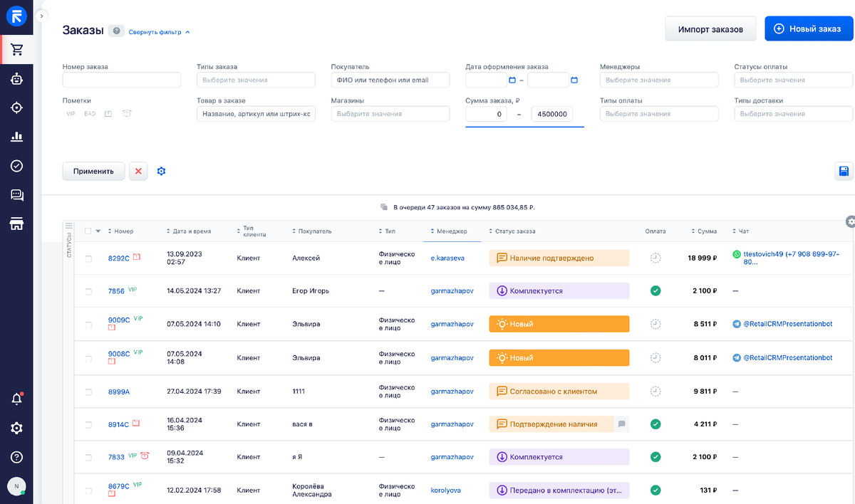Create an order with the Новый заказ button

click(x=809, y=28)
